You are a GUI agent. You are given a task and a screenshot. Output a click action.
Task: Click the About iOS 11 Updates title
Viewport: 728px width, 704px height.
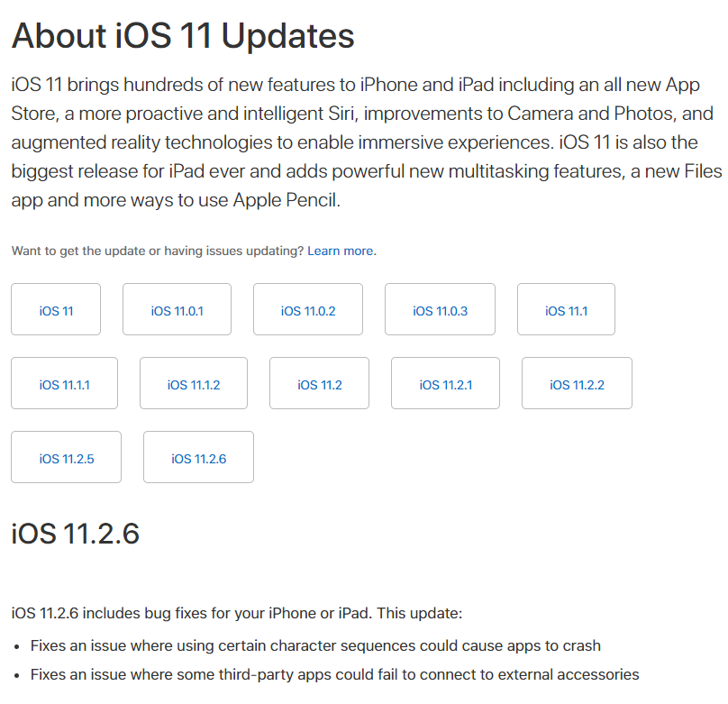point(183,36)
